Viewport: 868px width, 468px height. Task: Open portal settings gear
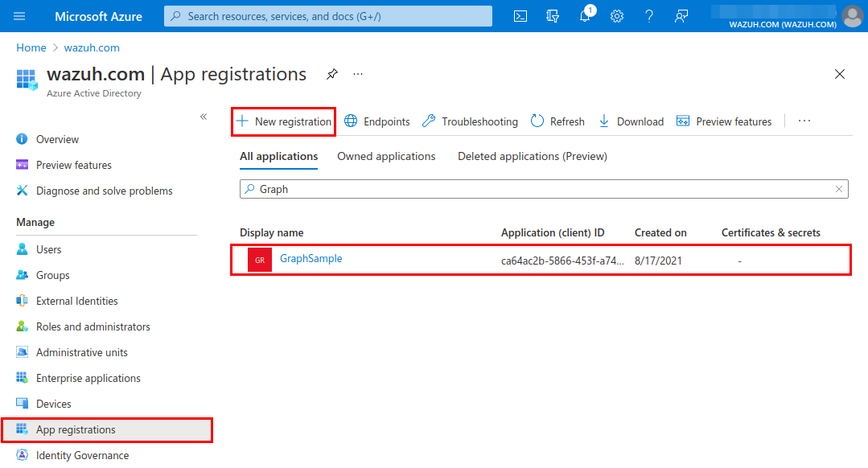click(617, 16)
